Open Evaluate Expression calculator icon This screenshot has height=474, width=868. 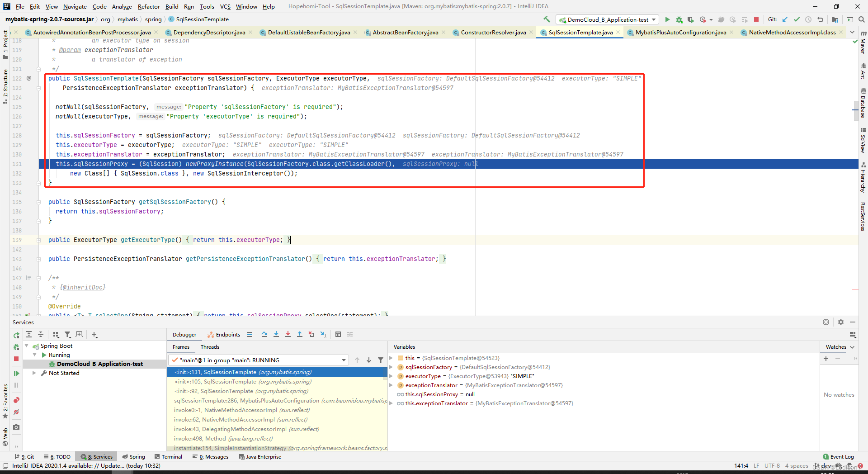[338, 334]
